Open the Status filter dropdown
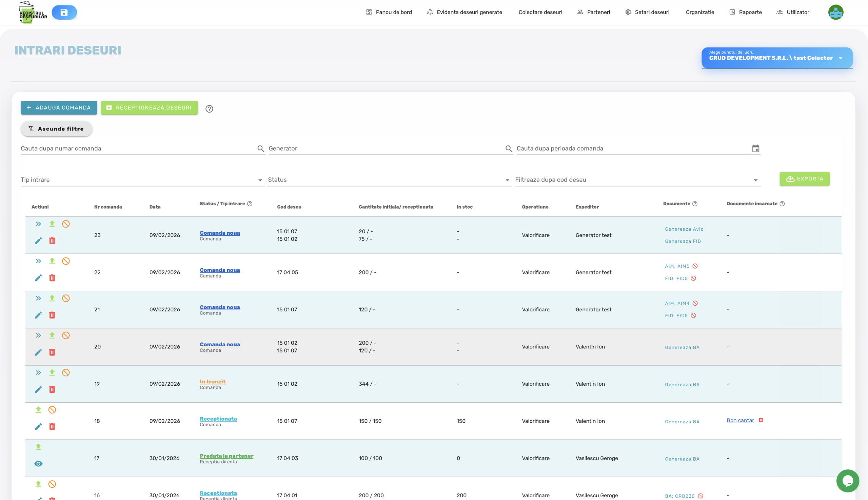This screenshot has height=500, width=868. pos(390,180)
